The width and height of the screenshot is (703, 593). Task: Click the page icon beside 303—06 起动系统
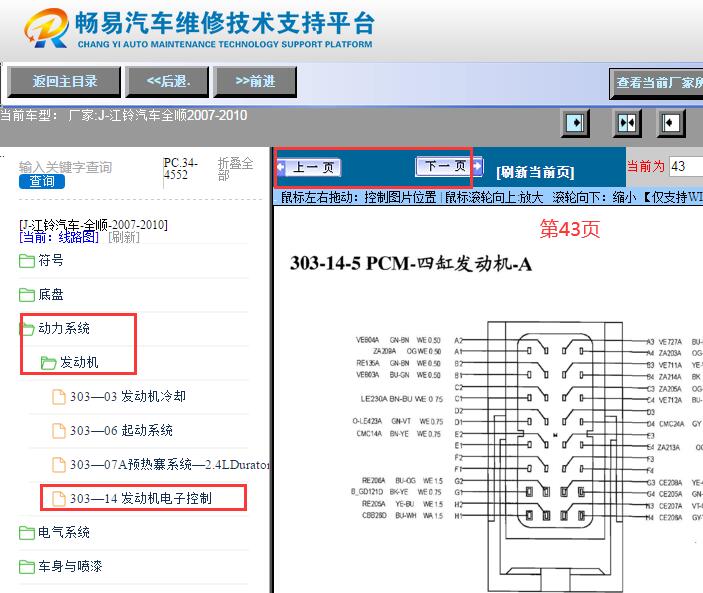pyautogui.click(x=59, y=431)
